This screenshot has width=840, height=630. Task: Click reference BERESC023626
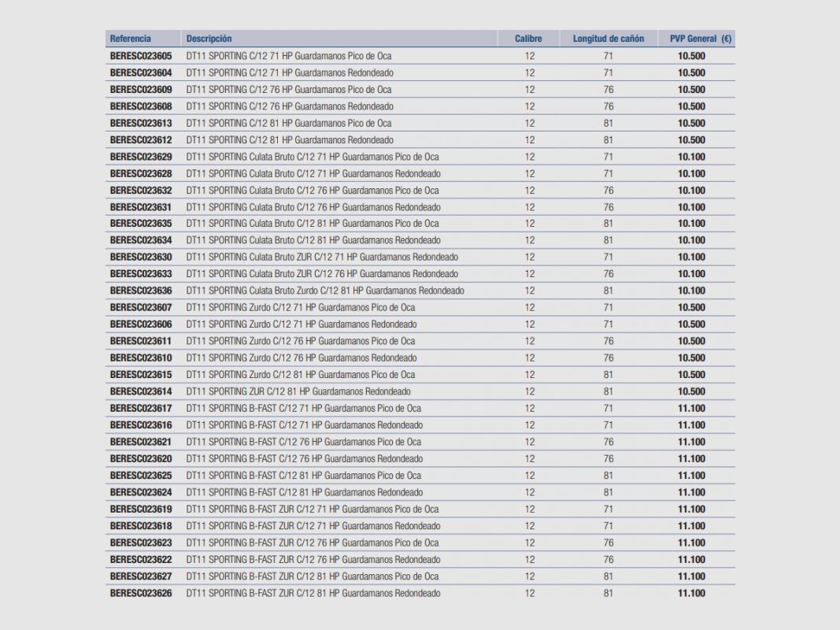click(x=141, y=593)
